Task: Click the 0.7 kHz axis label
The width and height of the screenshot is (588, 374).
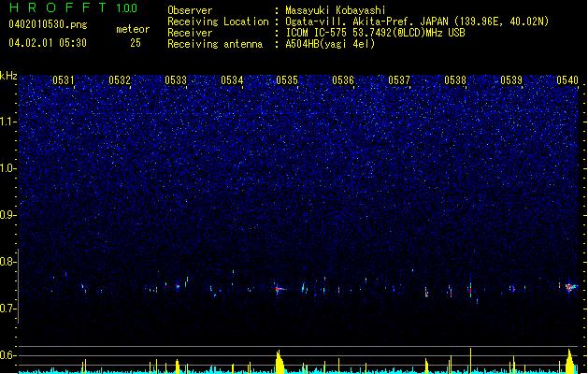Action: (8, 309)
